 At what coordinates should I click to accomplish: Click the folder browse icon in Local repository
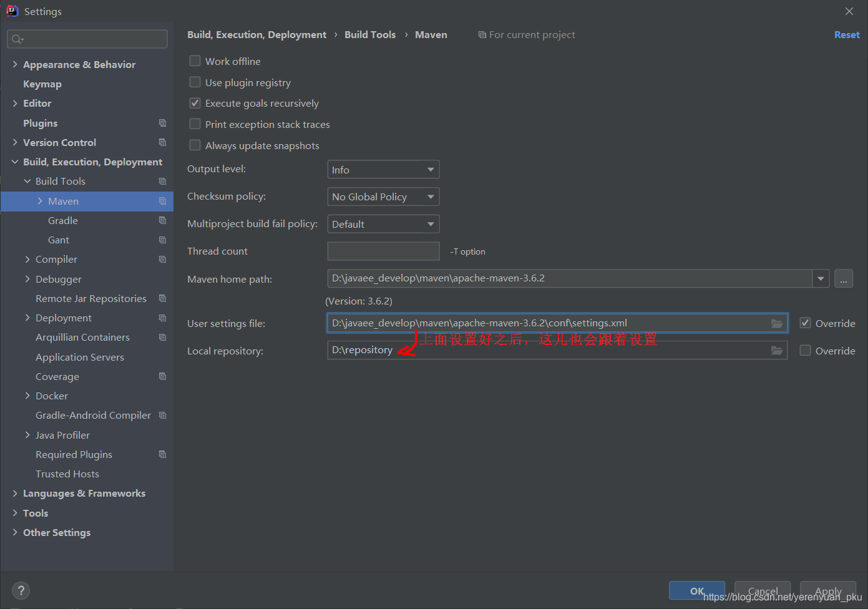pos(777,351)
